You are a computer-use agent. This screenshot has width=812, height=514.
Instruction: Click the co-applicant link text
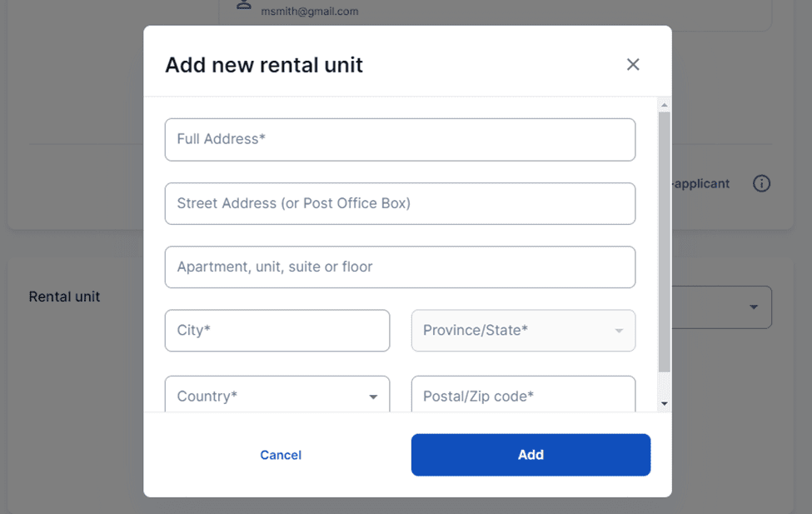(x=701, y=183)
